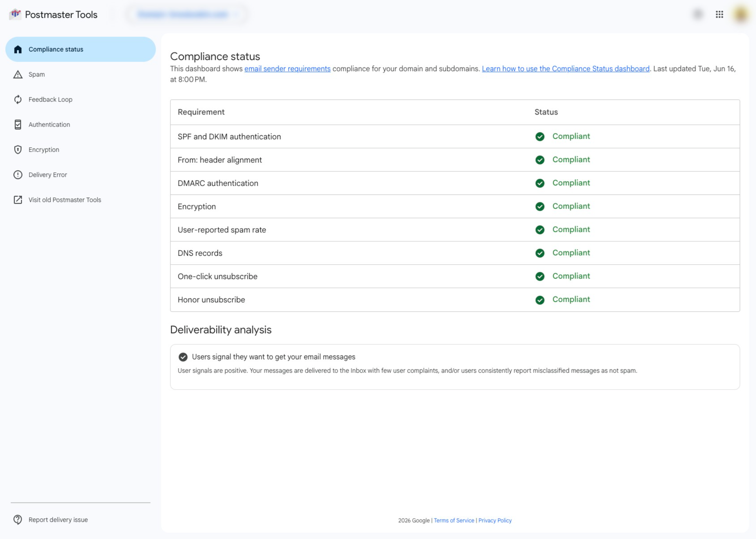756x539 pixels.
Task: Open the Feedback Loop page
Action: [80, 100]
